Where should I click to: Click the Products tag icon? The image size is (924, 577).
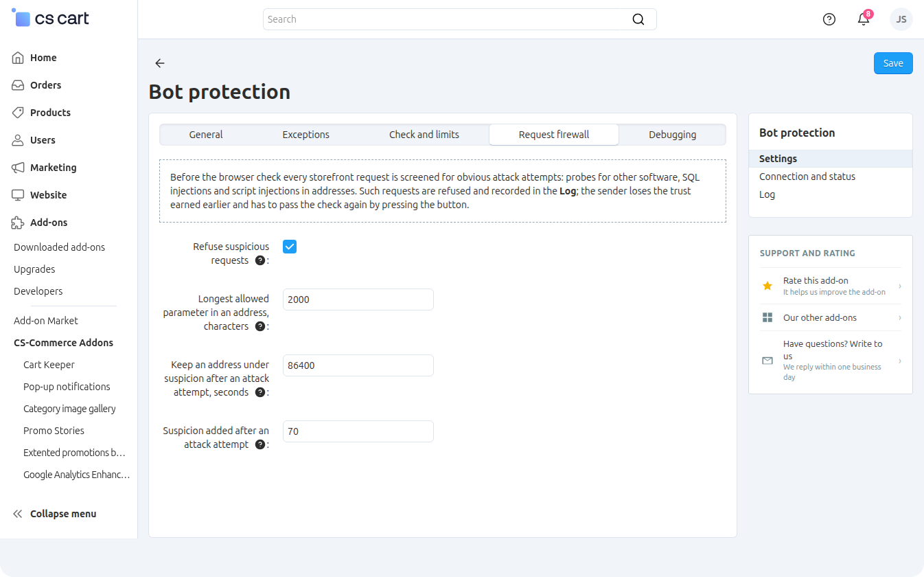coord(19,113)
